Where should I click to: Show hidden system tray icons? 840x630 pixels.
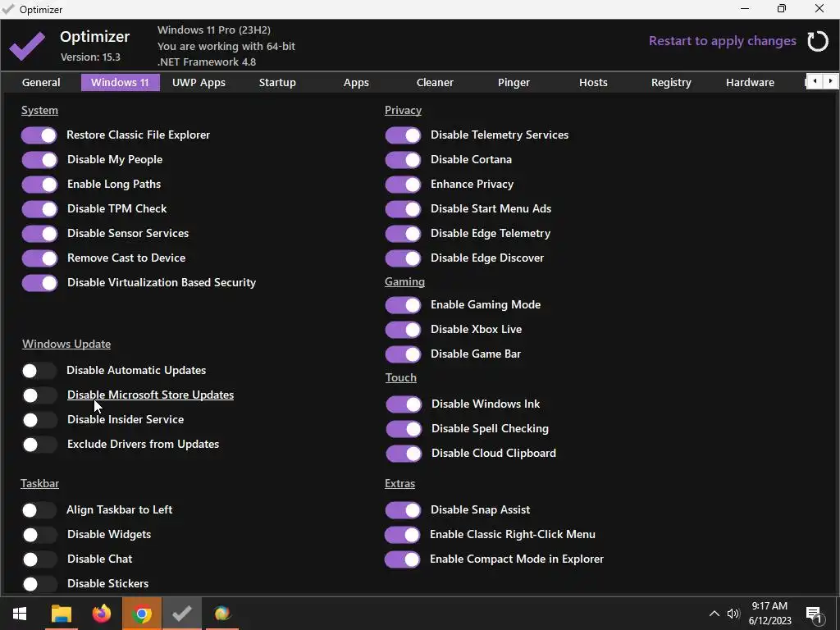(714, 614)
